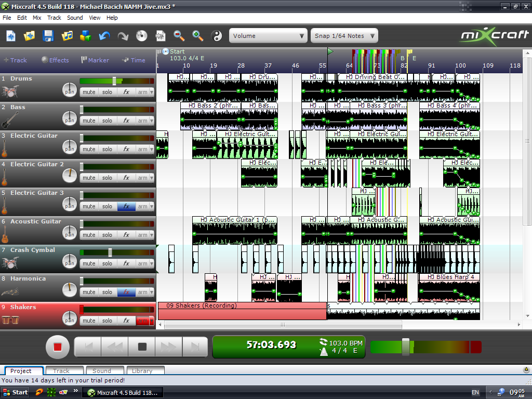Open the Volume automation dropdown
This screenshot has width=532, height=399.
268,36
